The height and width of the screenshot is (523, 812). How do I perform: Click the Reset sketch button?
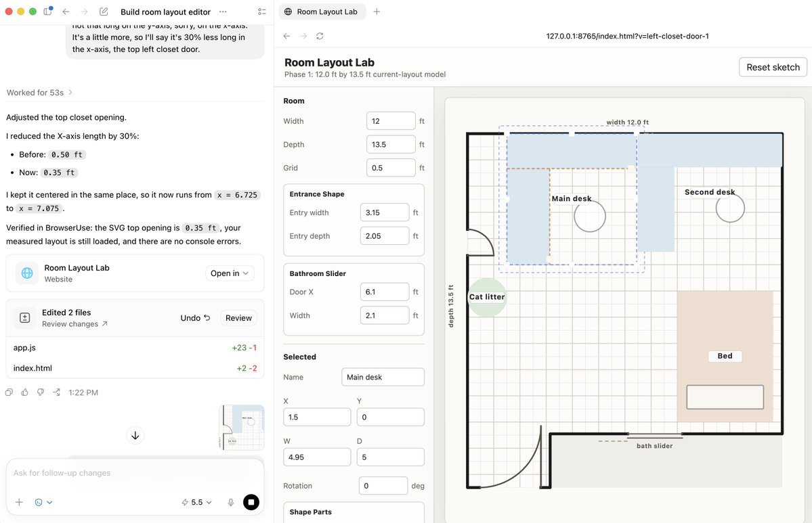(x=773, y=67)
